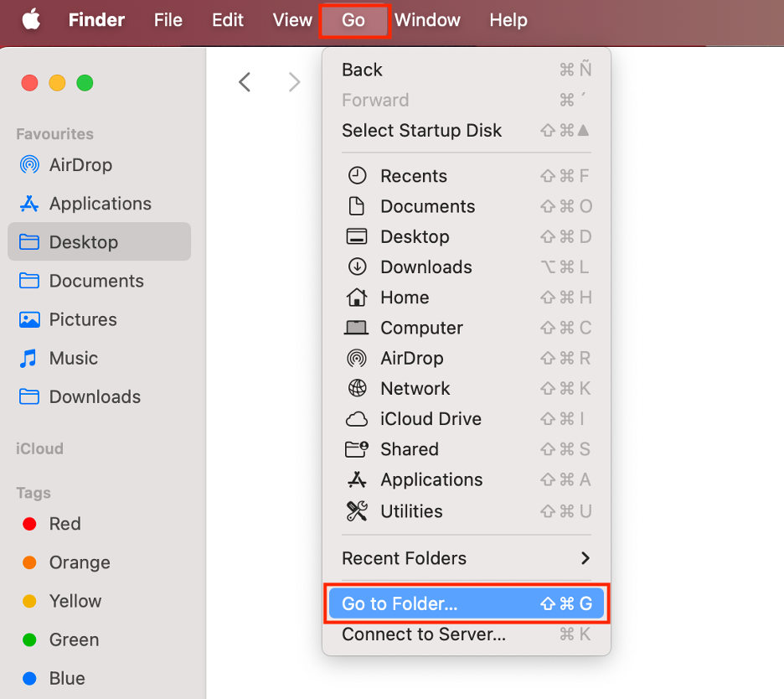Select the Utilities wrench icon

[x=357, y=510]
